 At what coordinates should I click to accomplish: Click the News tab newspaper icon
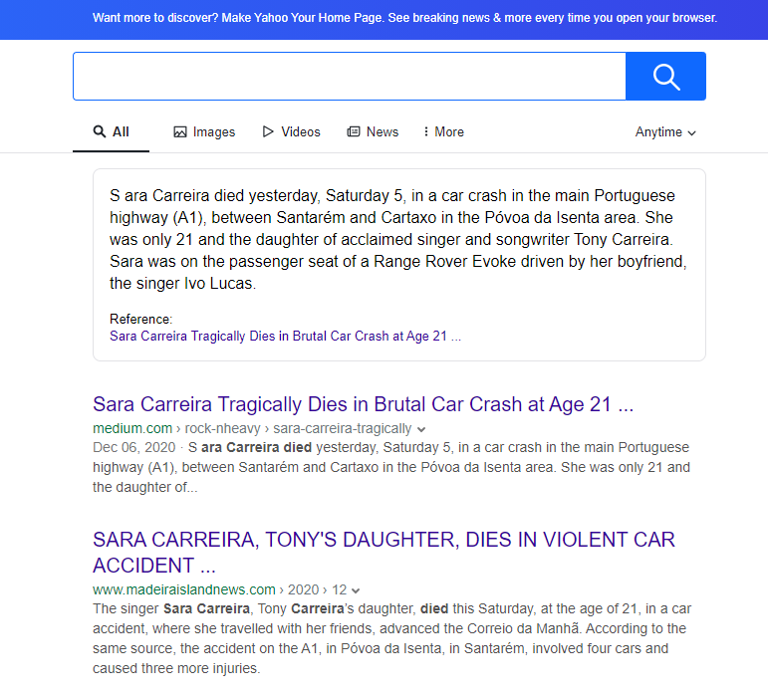coord(354,131)
